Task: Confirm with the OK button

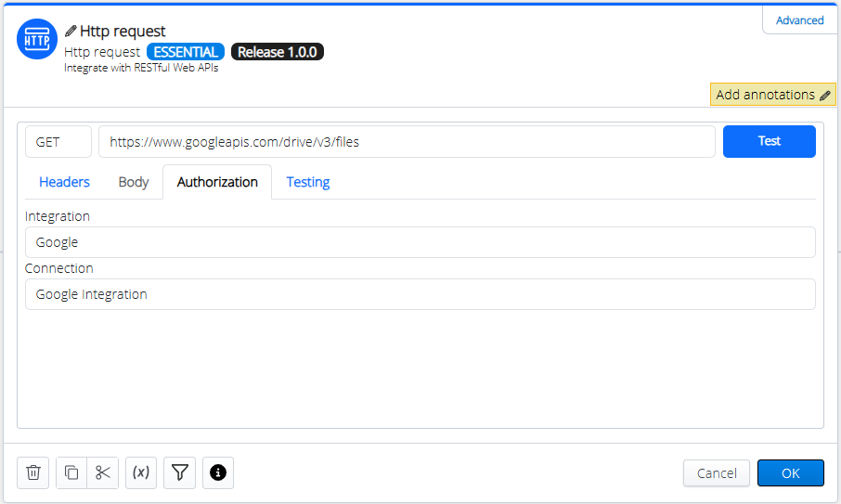Action: click(791, 472)
